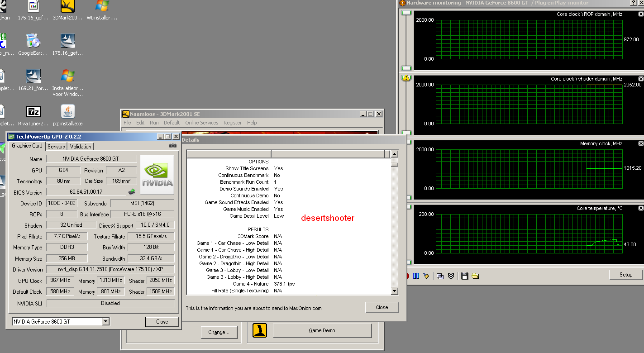
Task: Click the NVIDIA SLI Disabled field
Action: click(x=110, y=303)
